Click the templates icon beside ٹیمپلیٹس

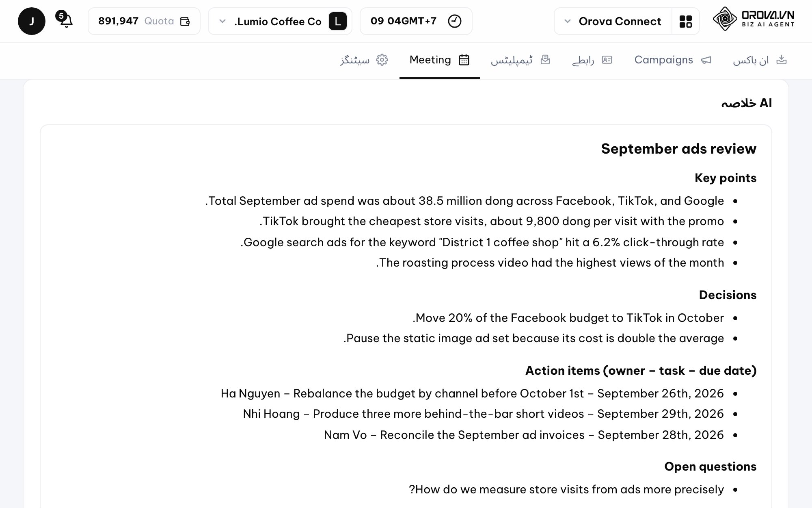coord(545,60)
